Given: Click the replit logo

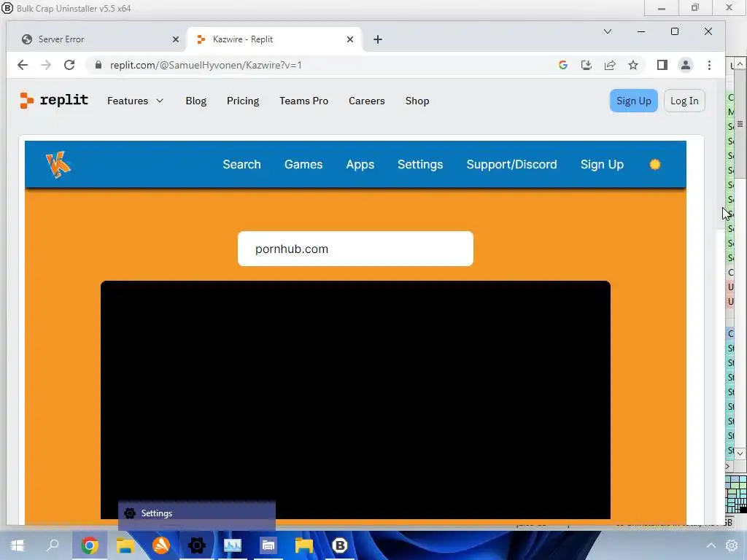Looking at the screenshot, I should pyautogui.click(x=54, y=101).
